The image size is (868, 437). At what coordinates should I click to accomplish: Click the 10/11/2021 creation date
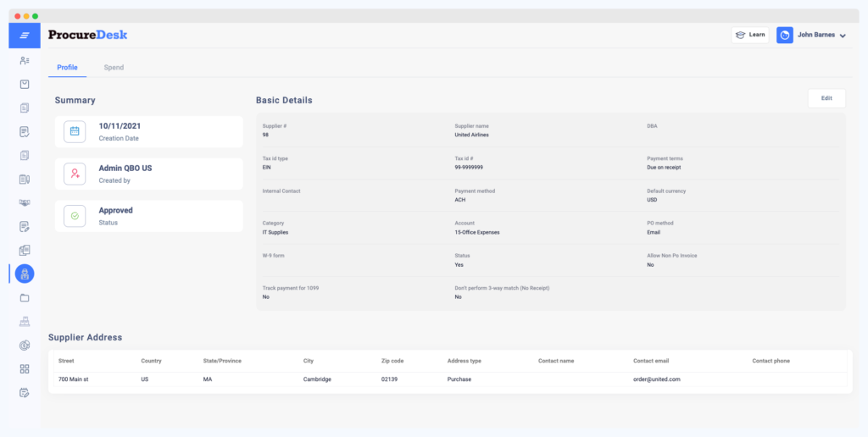[x=120, y=126]
